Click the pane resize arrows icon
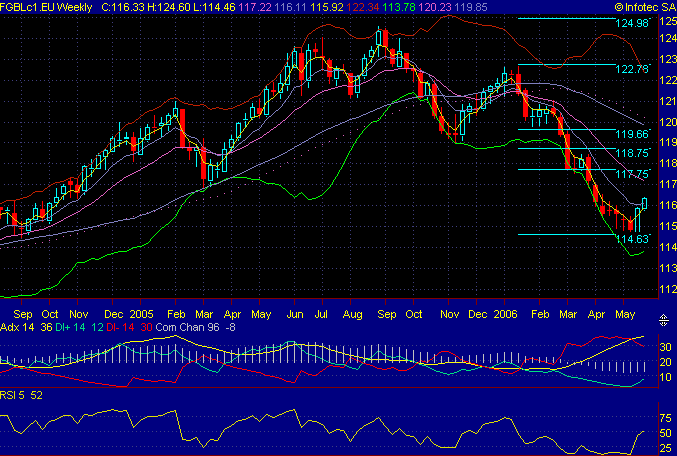The height and width of the screenshot is (456, 677). pos(663,320)
